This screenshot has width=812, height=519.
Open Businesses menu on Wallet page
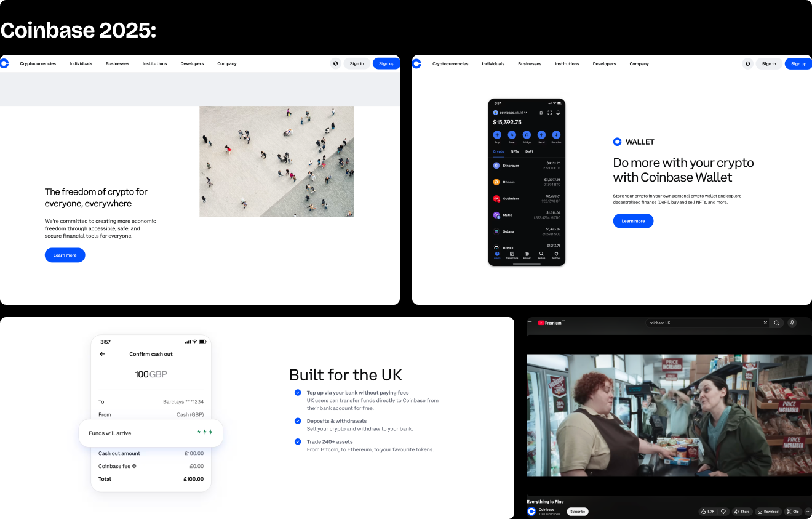tap(530, 63)
